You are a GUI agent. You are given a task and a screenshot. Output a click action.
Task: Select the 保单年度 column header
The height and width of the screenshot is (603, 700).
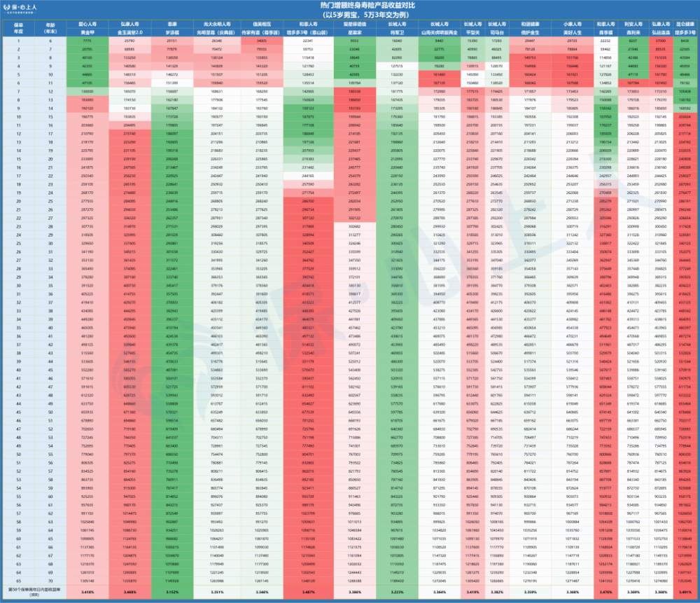click(18, 28)
